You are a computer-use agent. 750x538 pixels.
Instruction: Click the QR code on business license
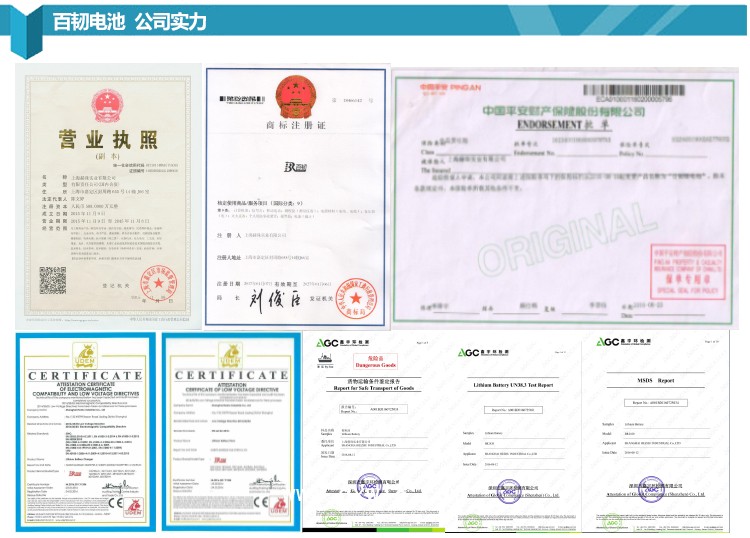tap(53, 280)
